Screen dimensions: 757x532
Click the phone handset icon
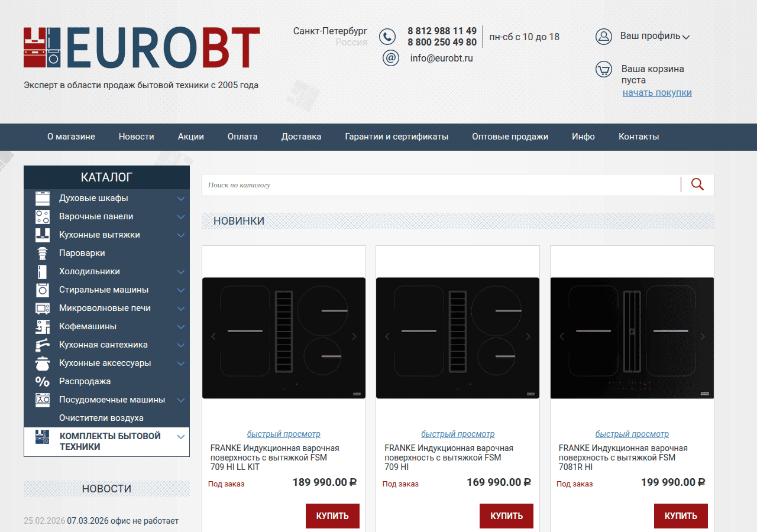(x=387, y=37)
